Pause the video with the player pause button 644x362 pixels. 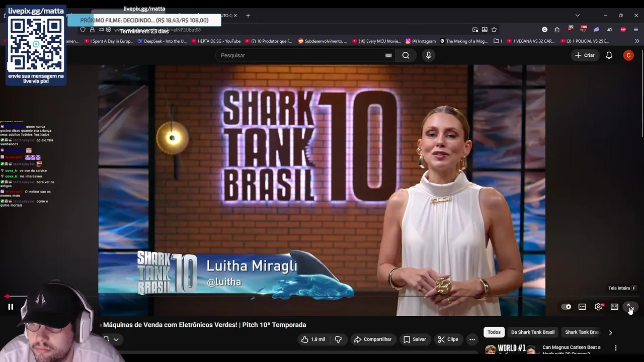click(x=11, y=307)
